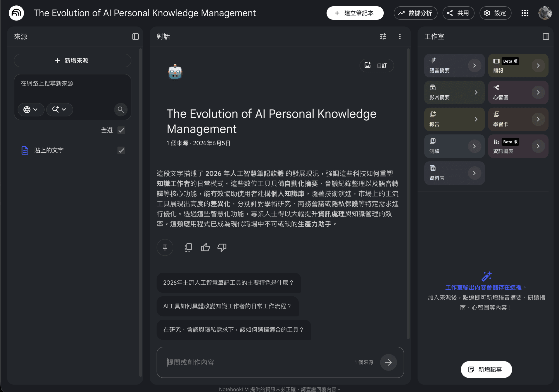Collapse the 工作室 studio panel
Image resolution: width=559 pixels, height=392 pixels.
tap(546, 36)
